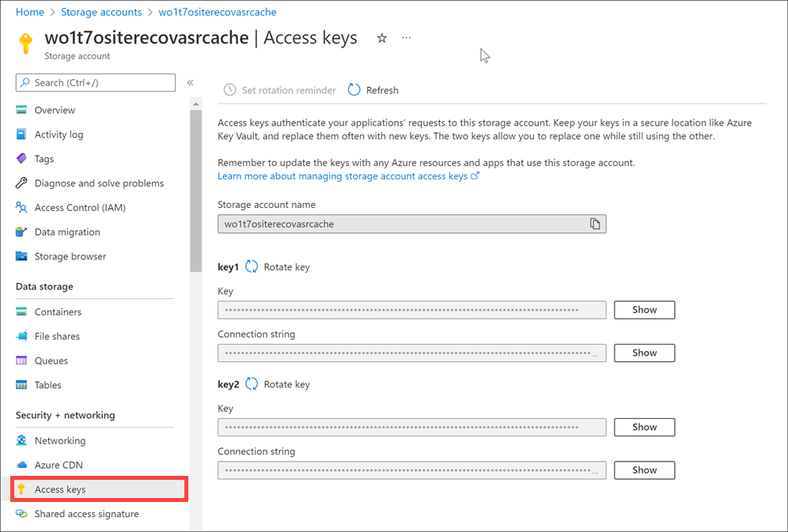Click the Security + networking heading
The height and width of the screenshot is (532, 788).
[66, 415]
